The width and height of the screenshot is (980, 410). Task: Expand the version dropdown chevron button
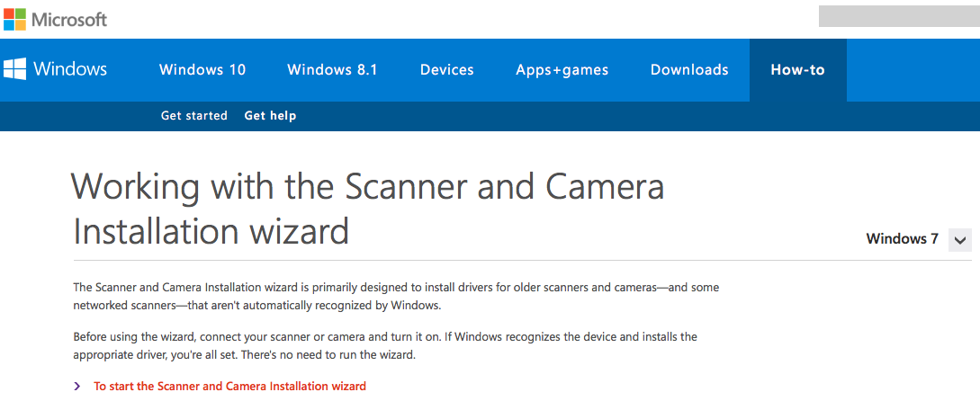(960, 240)
